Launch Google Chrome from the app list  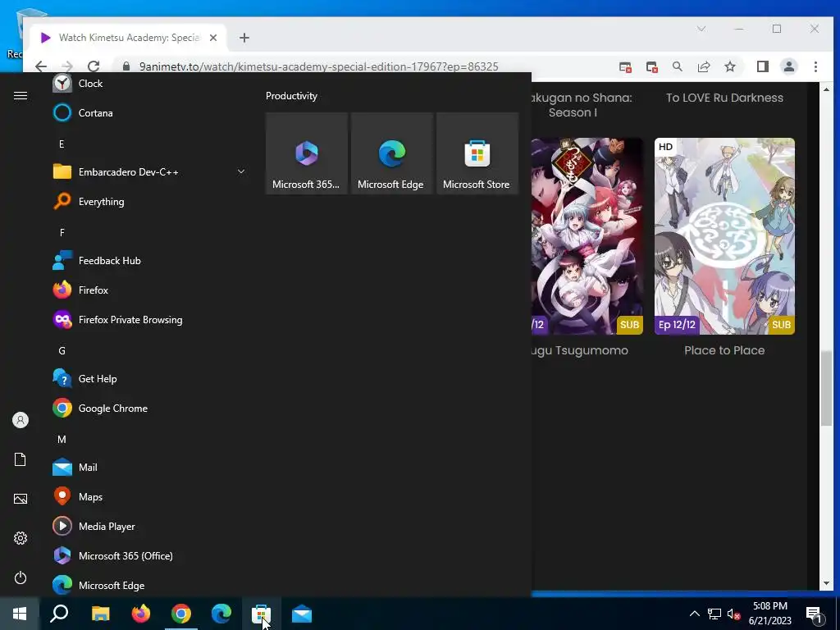pos(150,409)
